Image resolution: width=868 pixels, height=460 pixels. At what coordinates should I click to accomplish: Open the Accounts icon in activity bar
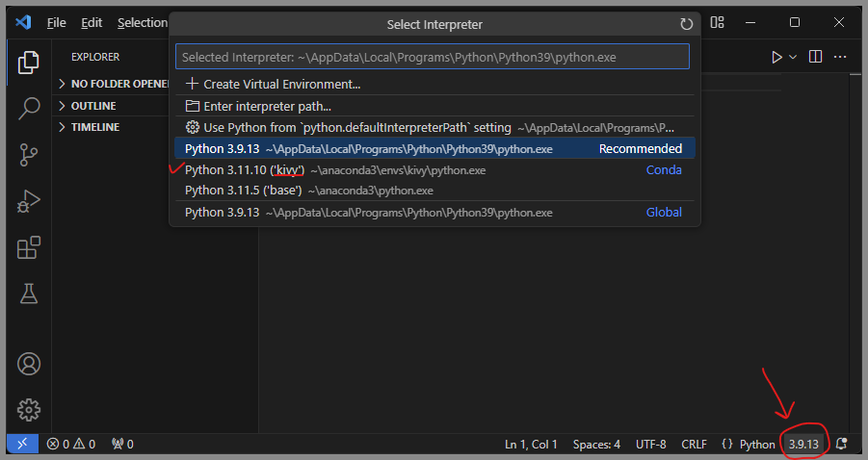(x=28, y=364)
